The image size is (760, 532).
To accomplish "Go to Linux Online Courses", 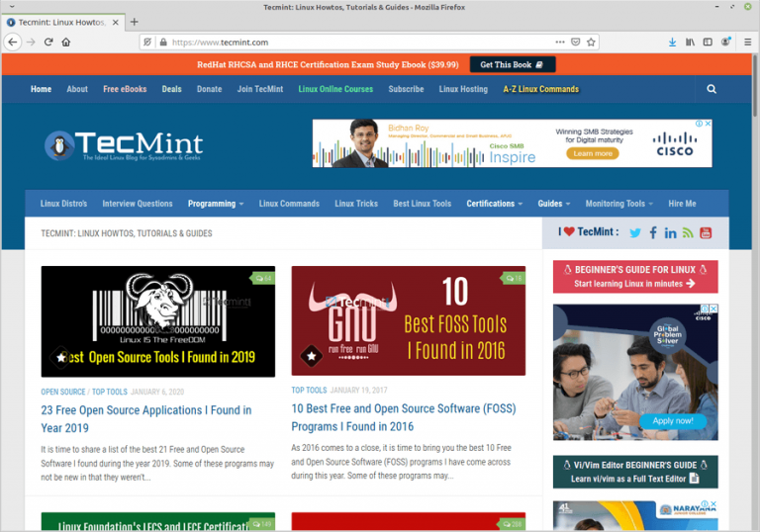I will [x=335, y=89].
